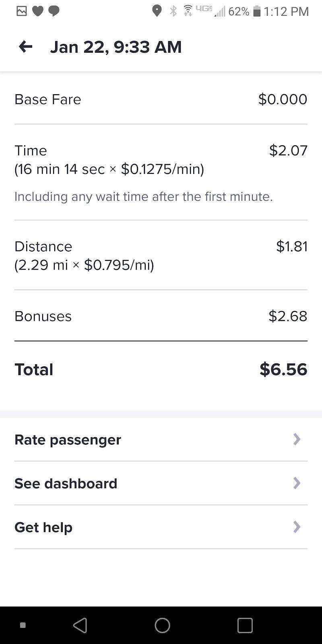
Task: Open See dashboard chevron arrow
Action: [x=297, y=483]
